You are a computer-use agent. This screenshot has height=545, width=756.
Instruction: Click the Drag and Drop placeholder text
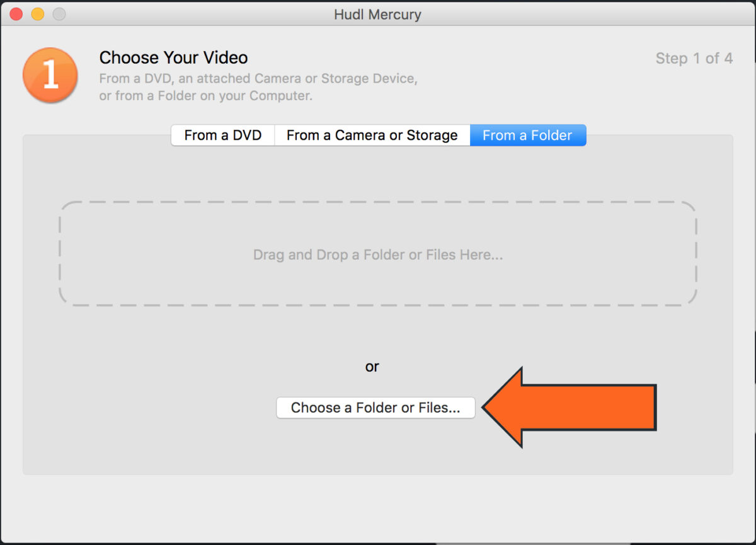tap(378, 255)
